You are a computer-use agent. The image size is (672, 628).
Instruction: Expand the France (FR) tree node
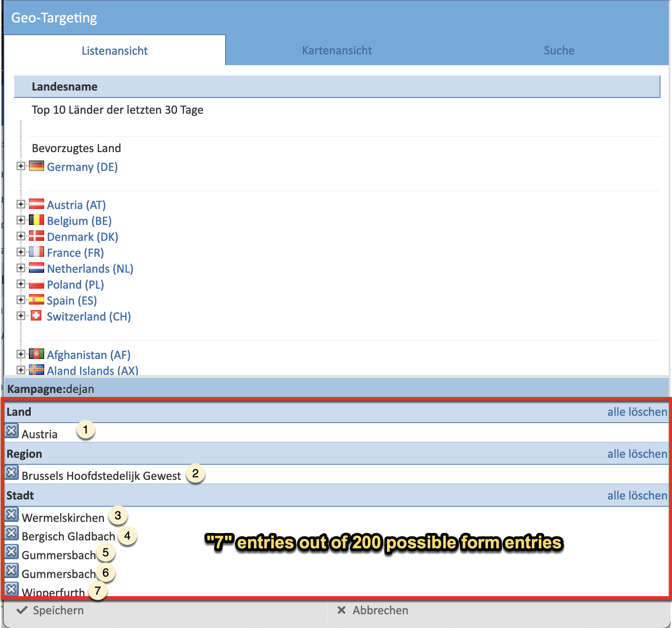[x=21, y=252]
